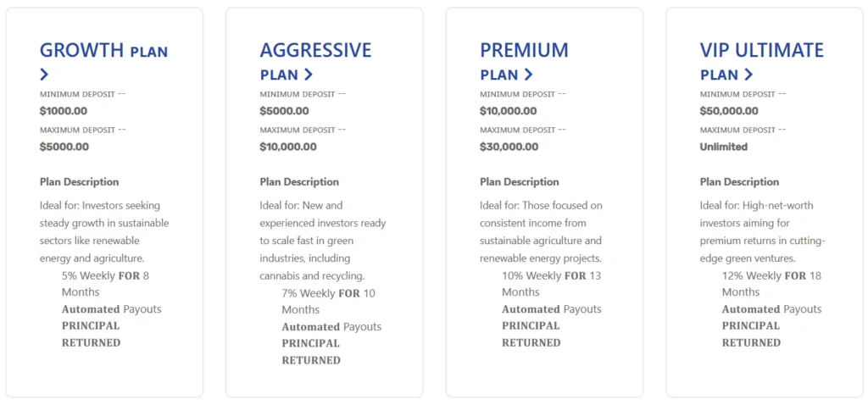
Task: Click the $50,000.00 minimum deposit value
Action: pyautogui.click(x=728, y=111)
